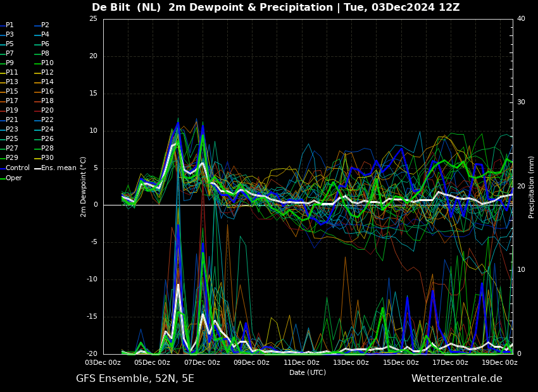Screen dimensions: 538x392
Task: Select the Control run legend label
Action: point(18,168)
